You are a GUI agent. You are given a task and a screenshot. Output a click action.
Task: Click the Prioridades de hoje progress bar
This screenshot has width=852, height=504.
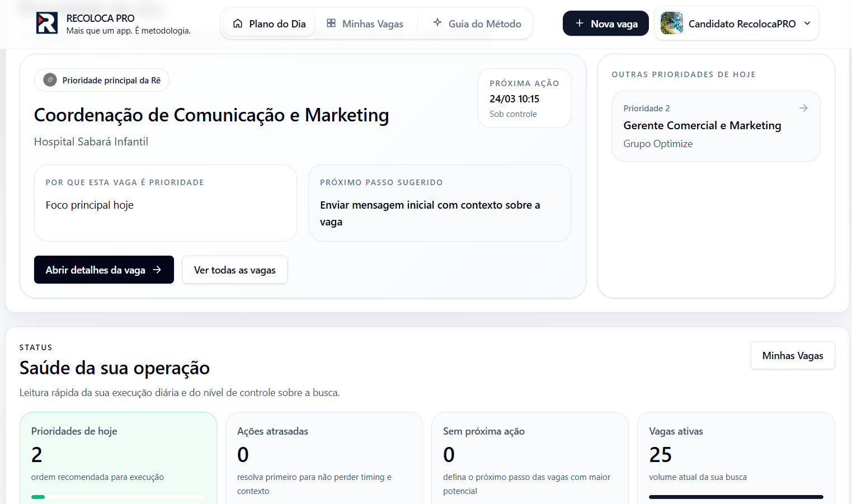click(118, 497)
